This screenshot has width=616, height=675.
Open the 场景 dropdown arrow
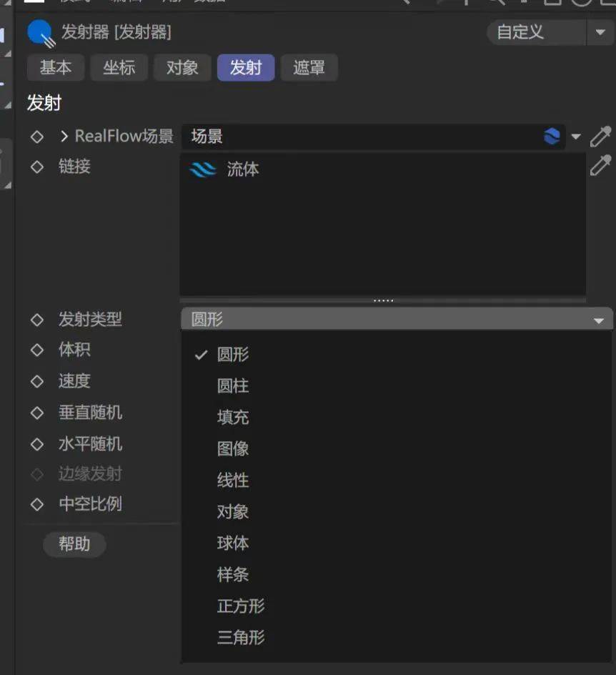(577, 136)
